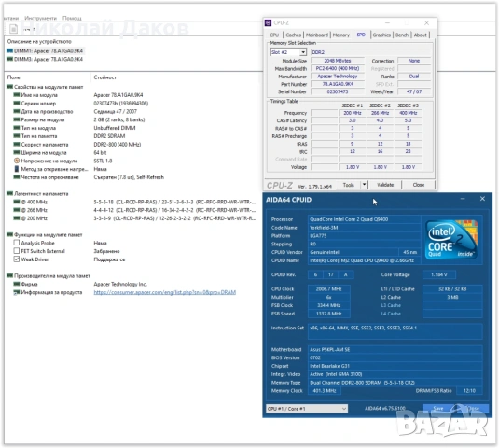The height and width of the screenshot is (448, 499).
Task: Click the Save button in AIDA64 CPUID
Action: click(438, 409)
